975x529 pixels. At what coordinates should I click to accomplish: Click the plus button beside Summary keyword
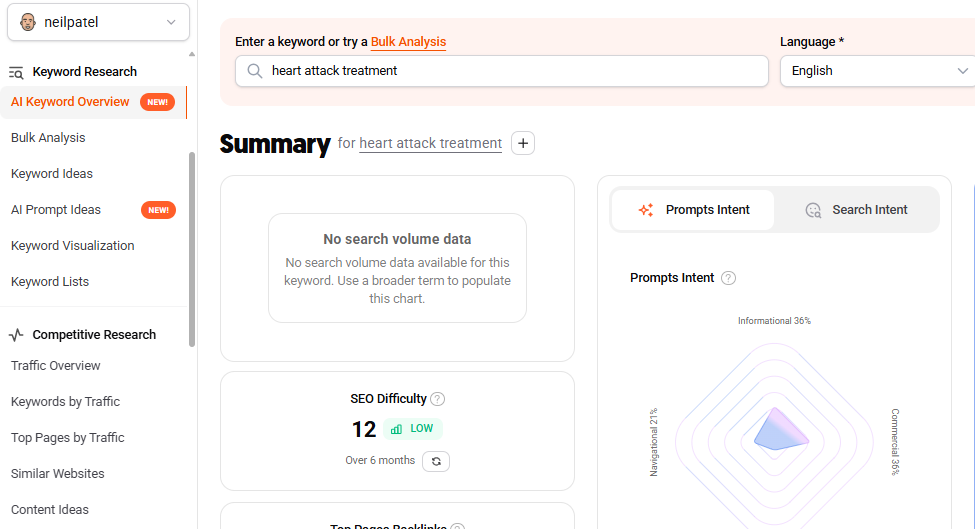click(523, 144)
